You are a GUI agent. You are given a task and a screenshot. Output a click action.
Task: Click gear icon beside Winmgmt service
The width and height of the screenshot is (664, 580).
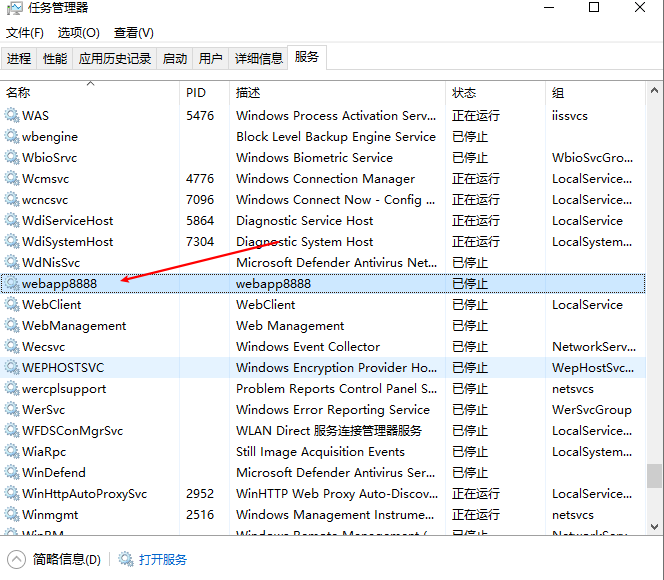click(12, 514)
